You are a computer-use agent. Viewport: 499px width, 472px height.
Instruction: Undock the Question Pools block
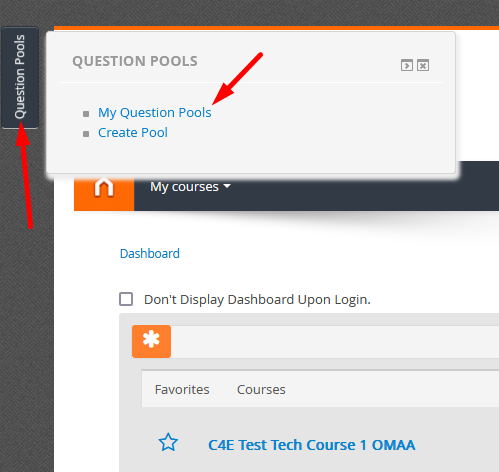[407, 65]
